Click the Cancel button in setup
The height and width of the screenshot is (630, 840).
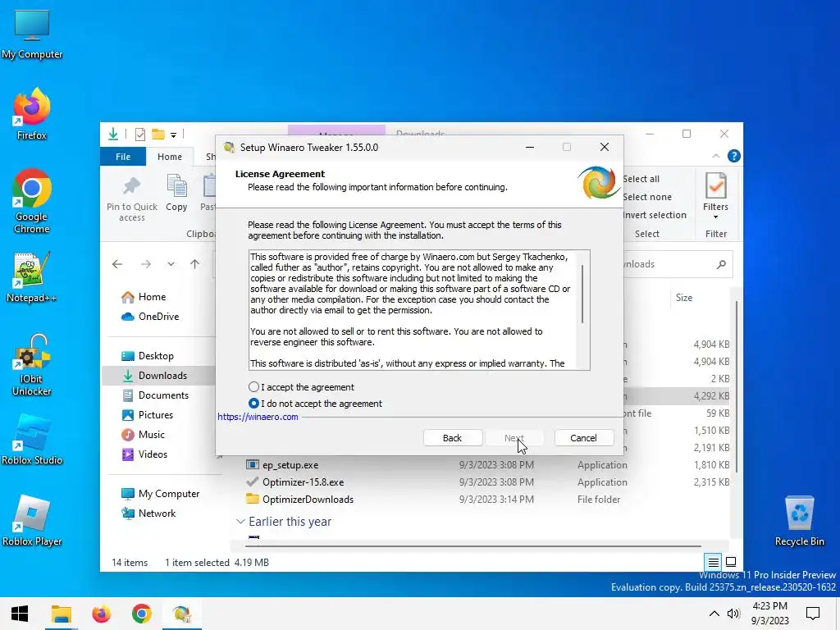point(583,438)
